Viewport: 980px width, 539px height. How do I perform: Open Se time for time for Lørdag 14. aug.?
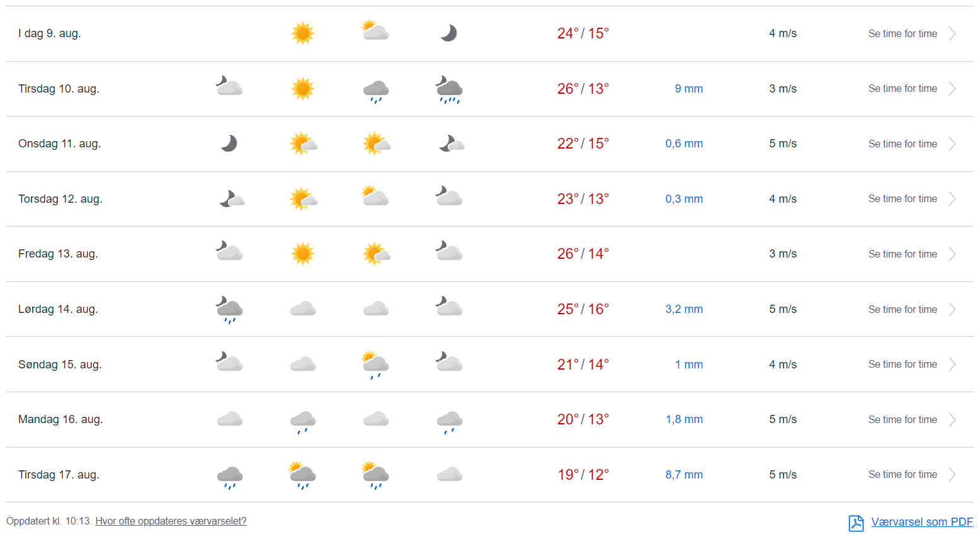903,309
